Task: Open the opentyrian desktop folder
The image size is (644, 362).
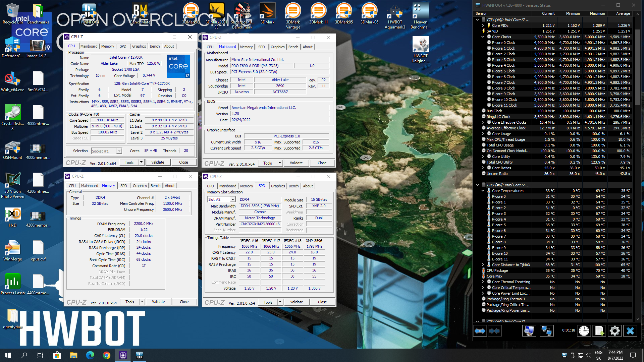Action: tap(12, 318)
